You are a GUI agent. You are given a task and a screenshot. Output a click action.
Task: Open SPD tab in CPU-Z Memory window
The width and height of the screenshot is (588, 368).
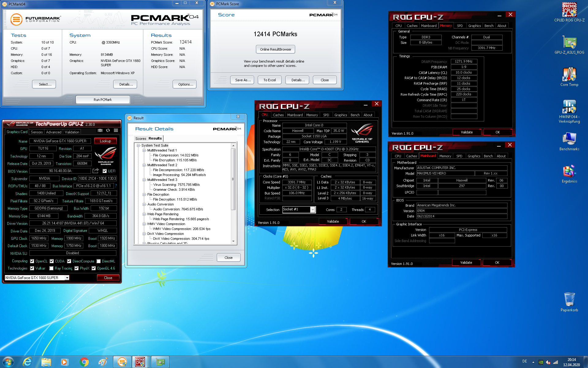(460, 26)
